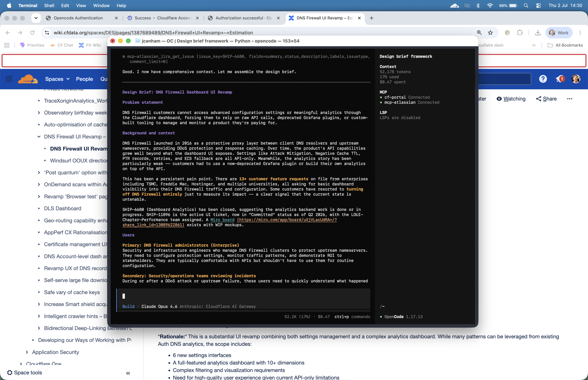Expand the OnDemand scans tree item
This screenshot has height=380, width=588.
coord(39,185)
